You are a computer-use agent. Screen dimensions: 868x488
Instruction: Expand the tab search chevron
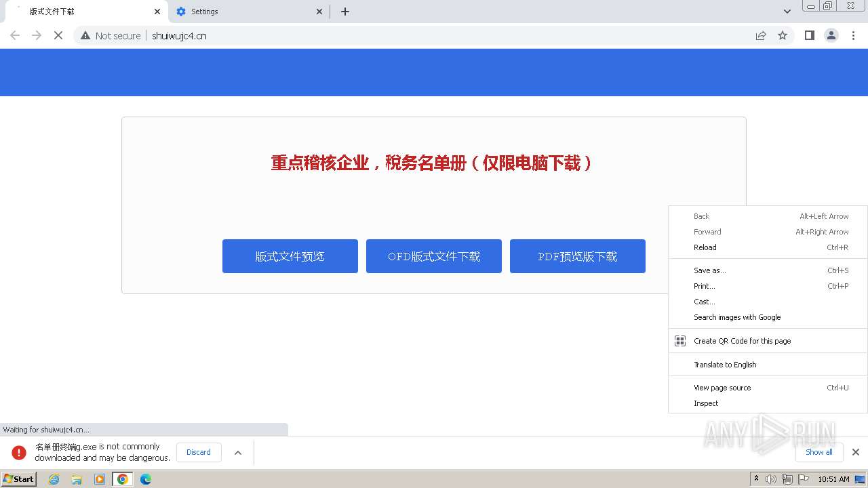point(787,12)
